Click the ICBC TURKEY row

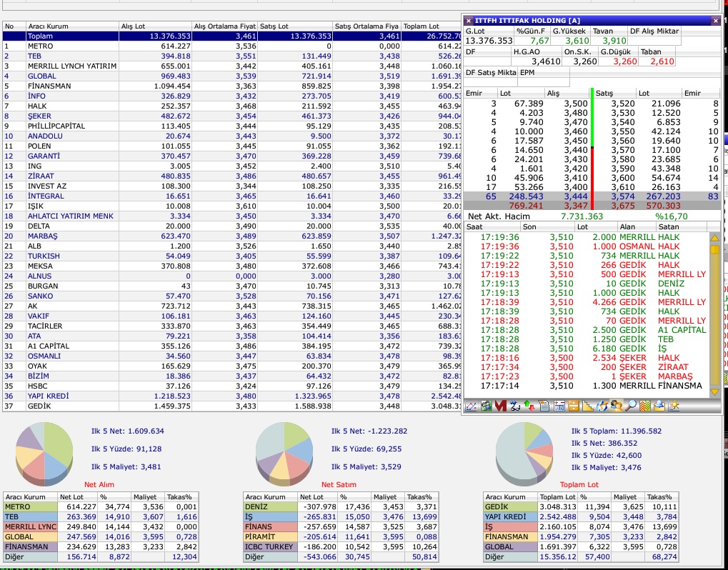(341, 547)
